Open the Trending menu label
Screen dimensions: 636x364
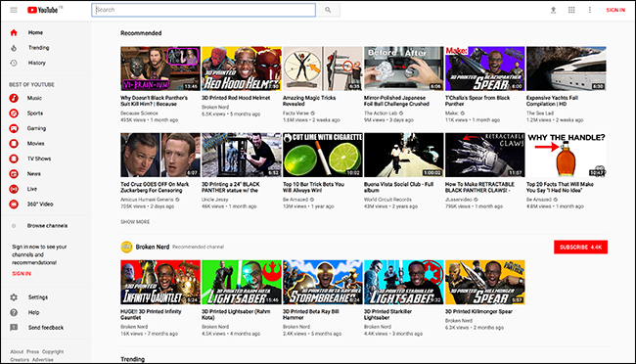[38, 48]
